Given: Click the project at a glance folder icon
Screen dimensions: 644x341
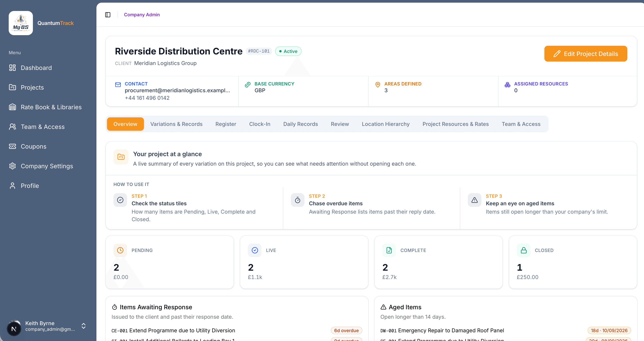Looking at the screenshot, I should click(121, 157).
